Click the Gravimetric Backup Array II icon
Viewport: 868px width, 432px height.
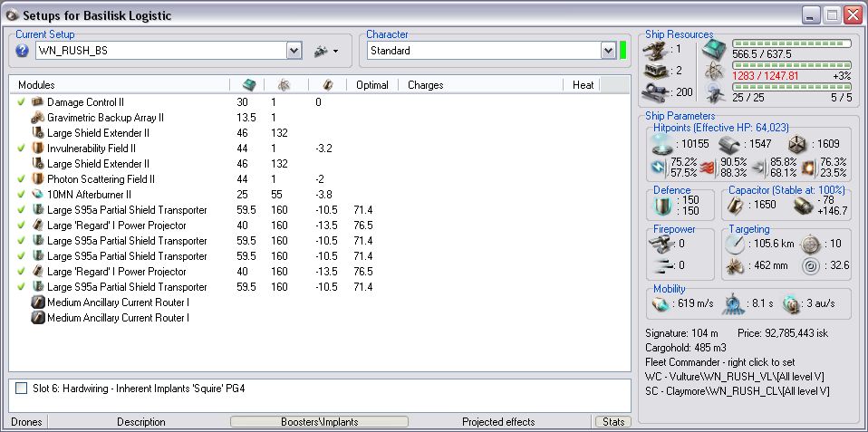tap(38, 117)
